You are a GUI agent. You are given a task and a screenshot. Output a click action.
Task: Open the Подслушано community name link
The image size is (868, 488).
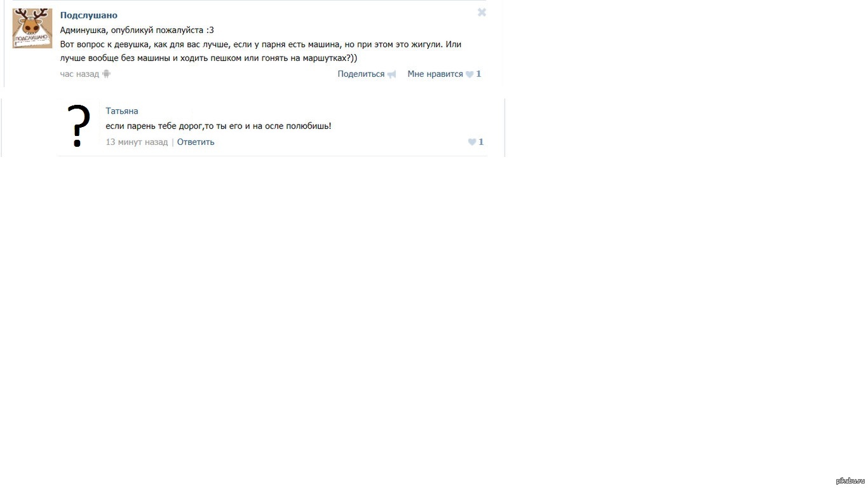coord(89,15)
